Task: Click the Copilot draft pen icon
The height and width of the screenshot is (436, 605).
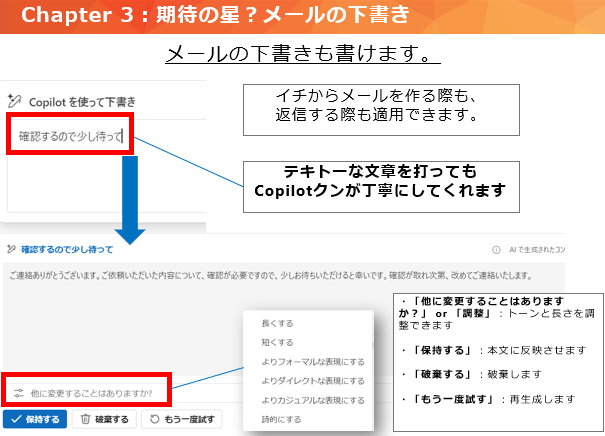Action: pyautogui.click(x=14, y=101)
